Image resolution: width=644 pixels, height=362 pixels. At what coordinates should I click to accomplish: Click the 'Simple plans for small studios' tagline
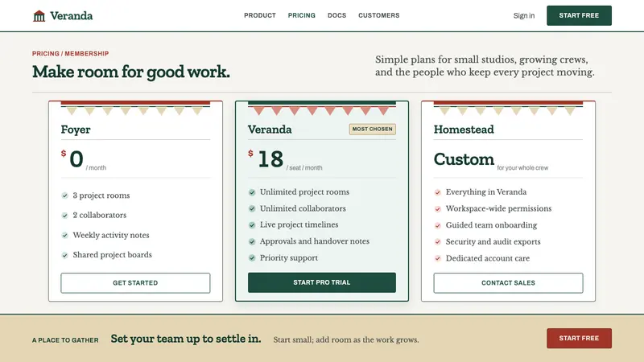(x=485, y=66)
